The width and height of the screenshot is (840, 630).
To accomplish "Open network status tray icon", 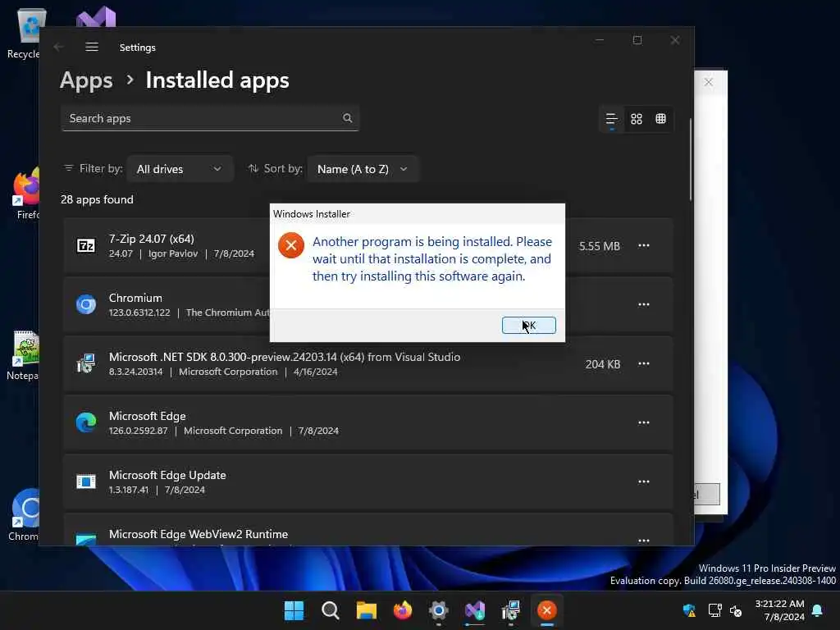I will [714, 610].
